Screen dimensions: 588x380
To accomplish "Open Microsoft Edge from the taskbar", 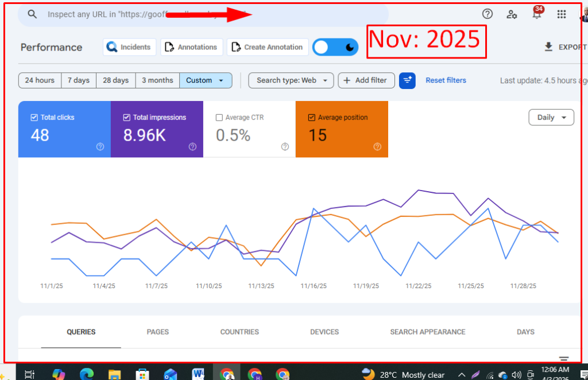I will tap(87, 374).
